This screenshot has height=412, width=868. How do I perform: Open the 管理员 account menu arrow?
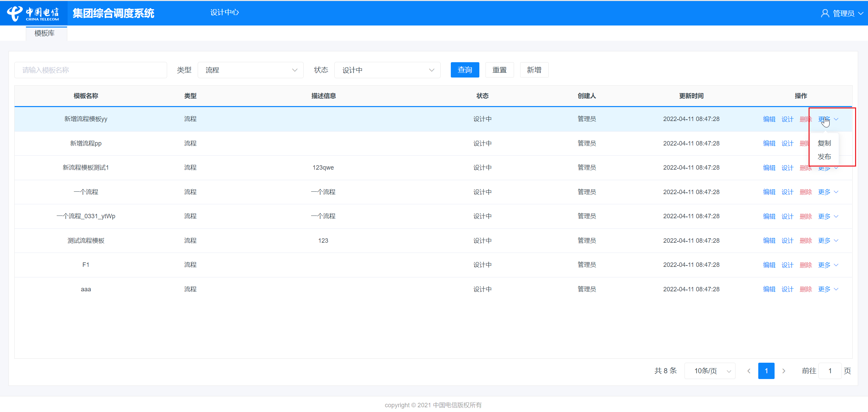(x=861, y=14)
